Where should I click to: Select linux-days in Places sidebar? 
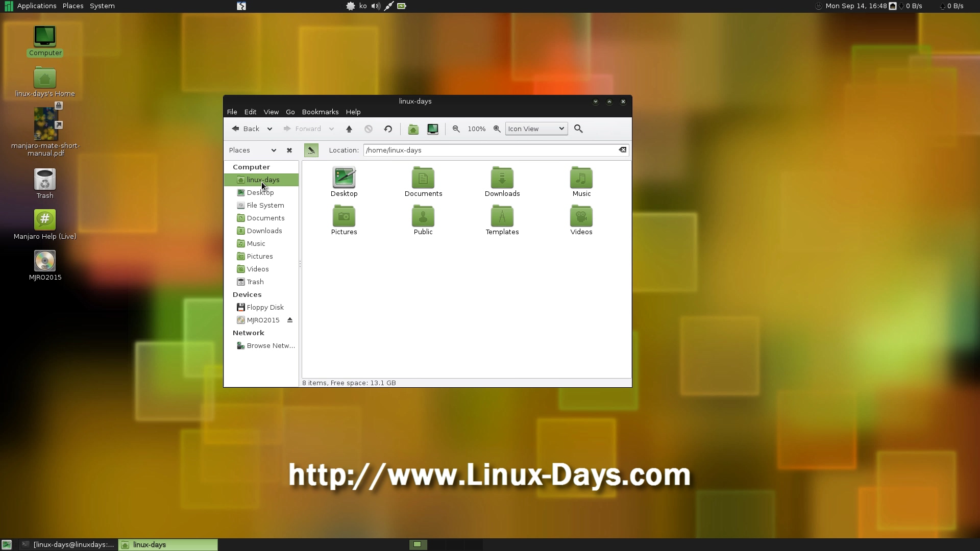tap(261, 180)
